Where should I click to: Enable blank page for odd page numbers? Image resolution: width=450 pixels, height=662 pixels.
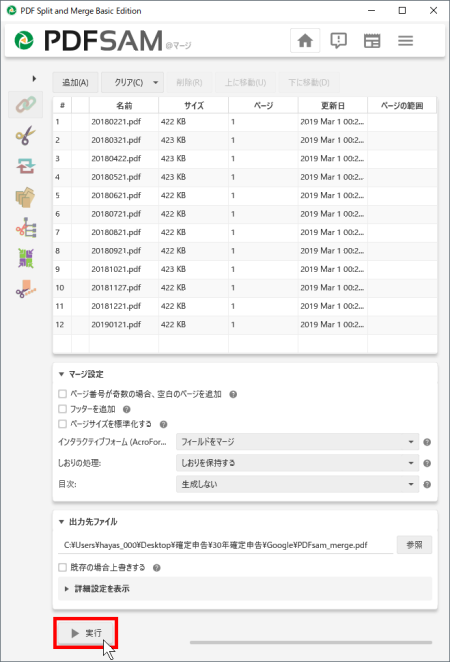(62, 394)
